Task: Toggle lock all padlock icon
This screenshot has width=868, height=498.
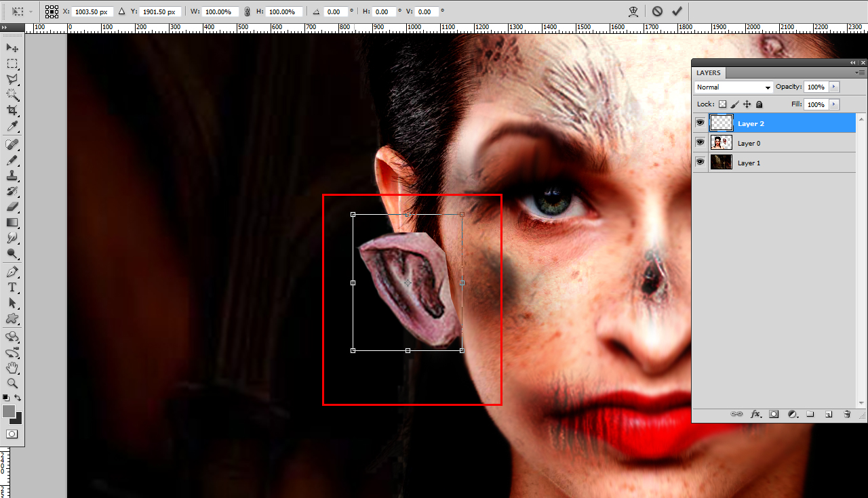Action: (x=759, y=104)
